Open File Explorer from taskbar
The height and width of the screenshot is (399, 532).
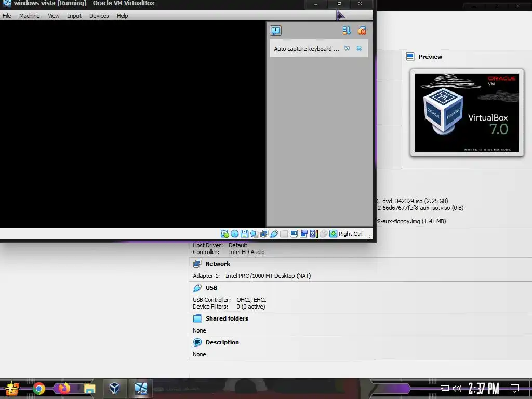click(x=89, y=389)
